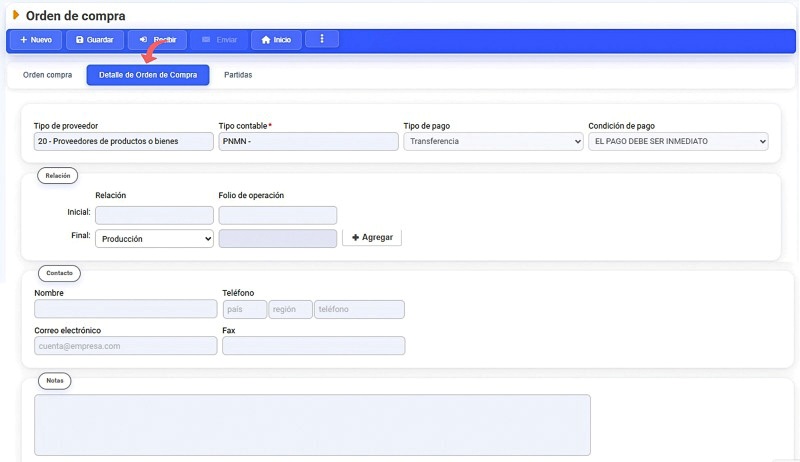Click inside the Notas text area
The width and height of the screenshot is (800, 462).
click(x=312, y=425)
